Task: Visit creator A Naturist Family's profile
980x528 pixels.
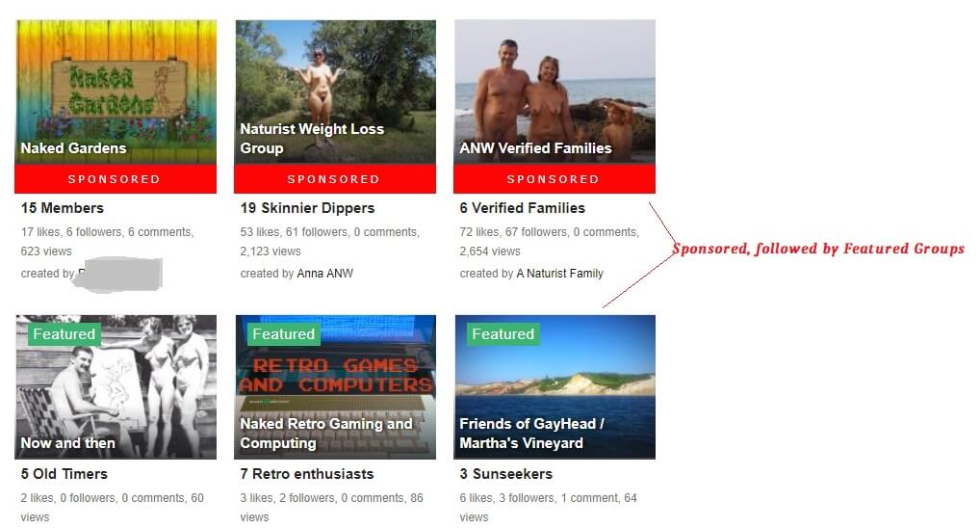Action: pyautogui.click(x=560, y=274)
